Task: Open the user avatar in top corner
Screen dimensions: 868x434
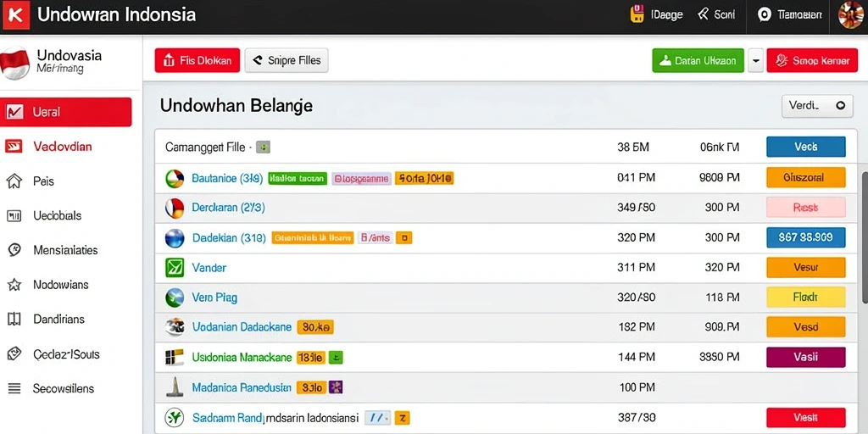Action: click(x=850, y=15)
